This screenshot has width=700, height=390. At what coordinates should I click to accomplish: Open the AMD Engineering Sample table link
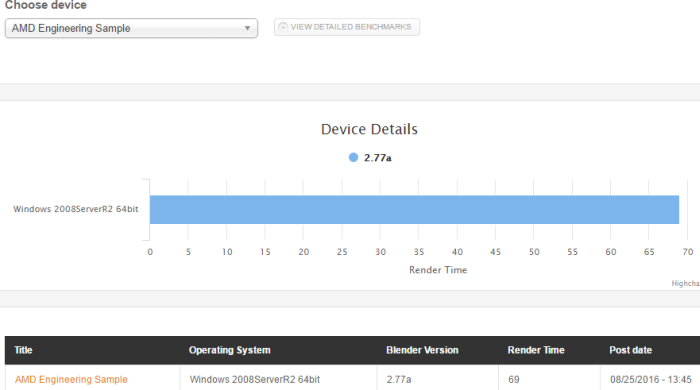71,379
